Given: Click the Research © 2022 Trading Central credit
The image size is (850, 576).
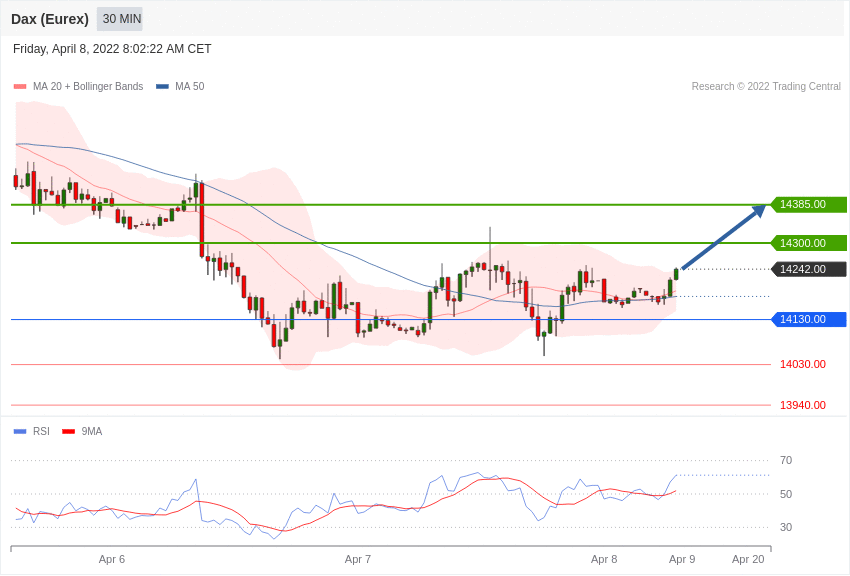Looking at the screenshot, I should 766,87.
